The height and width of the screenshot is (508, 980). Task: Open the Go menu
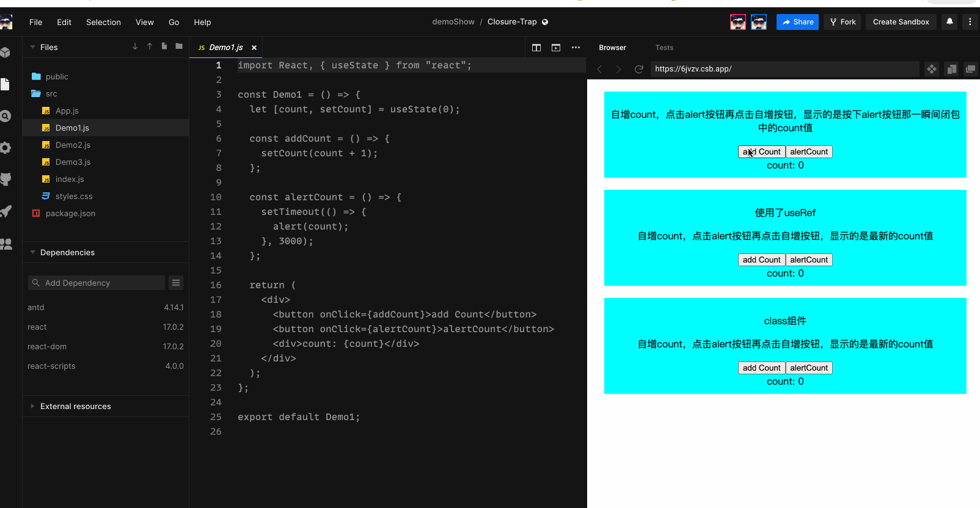(174, 22)
